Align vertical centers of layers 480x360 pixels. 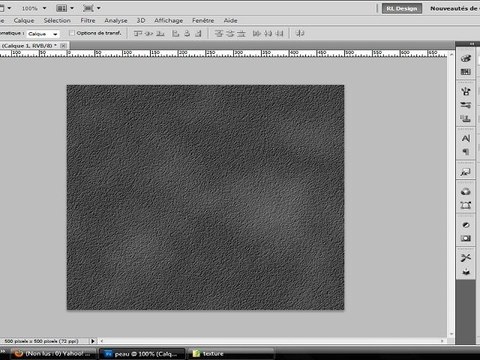[x=149, y=33]
